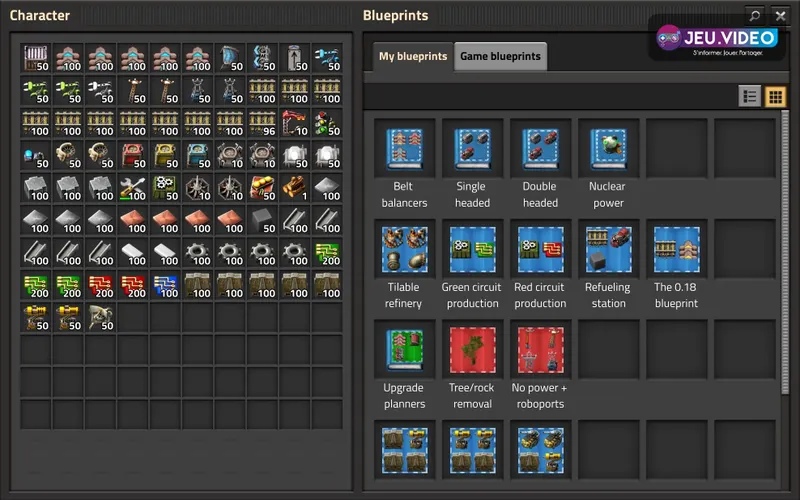The height and width of the screenshot is (500, 800).
Task: Select the dark gray block stack of 50
Action: [262, 220]
